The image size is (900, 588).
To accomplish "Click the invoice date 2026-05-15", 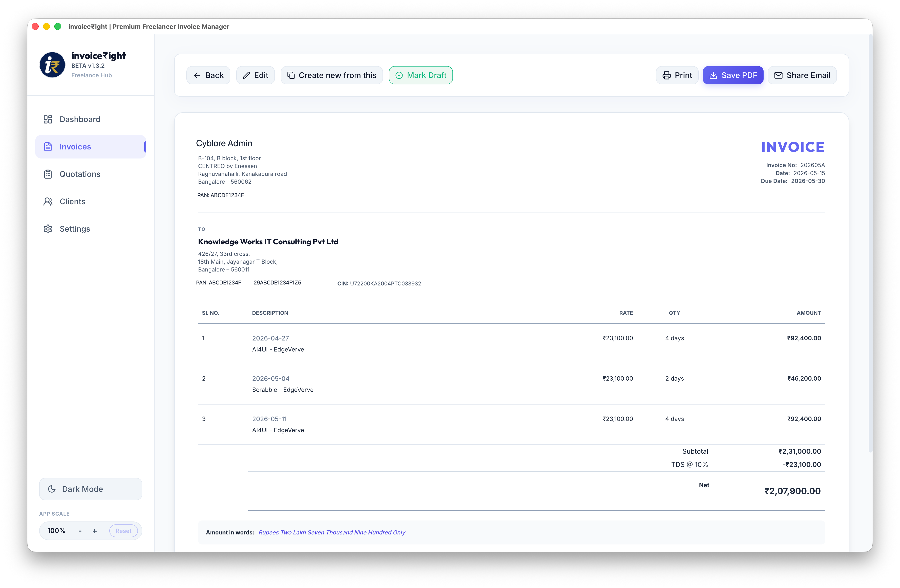I will 809,173.
